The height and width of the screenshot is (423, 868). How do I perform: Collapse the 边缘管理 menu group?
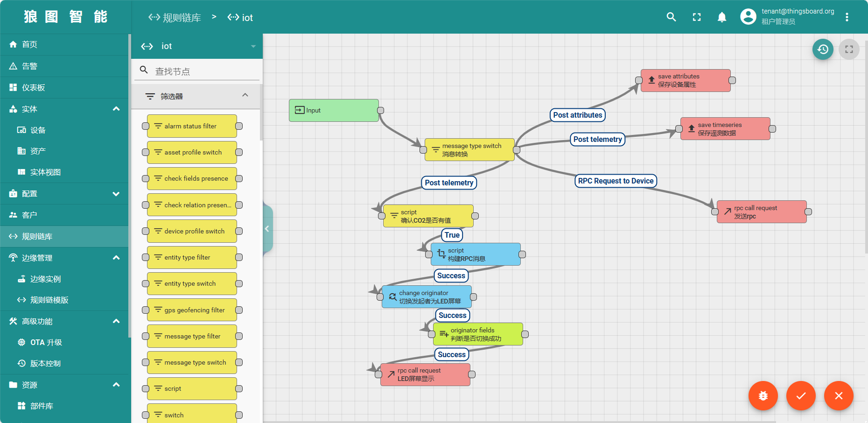[116, 258]
